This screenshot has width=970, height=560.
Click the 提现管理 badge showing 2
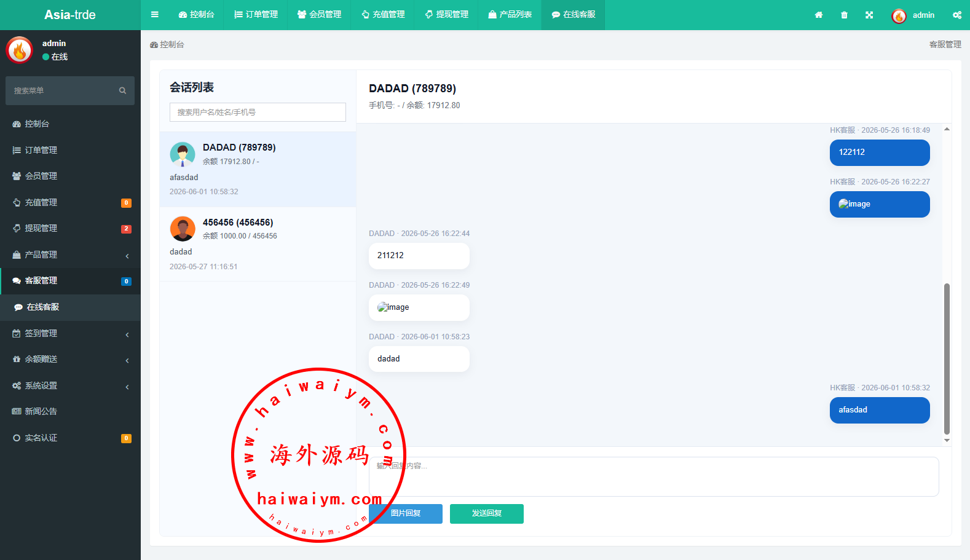coord(126,229)
